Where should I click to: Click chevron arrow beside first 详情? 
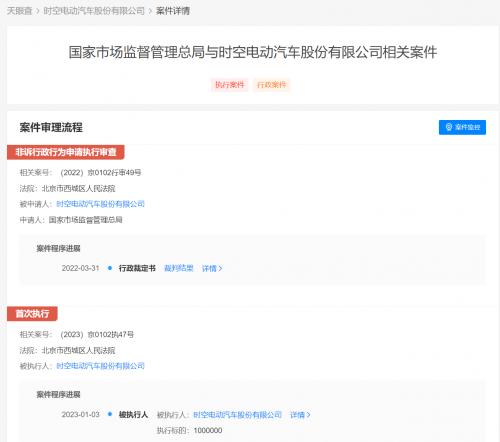tap(220, 268)
